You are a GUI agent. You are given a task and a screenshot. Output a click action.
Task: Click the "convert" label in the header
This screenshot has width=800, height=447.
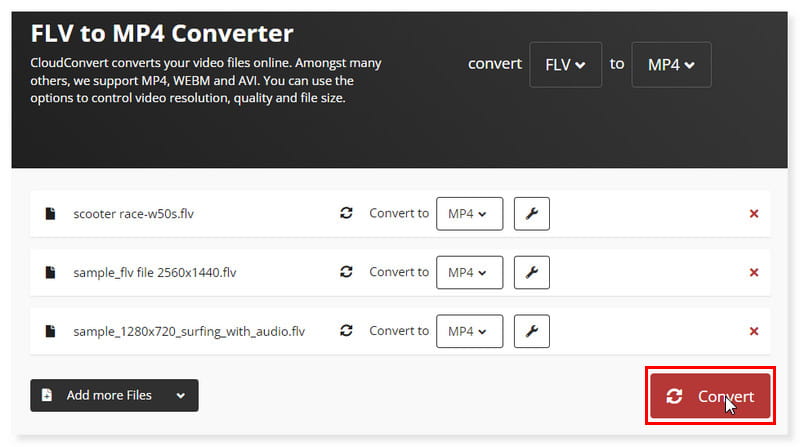(495, 64)
